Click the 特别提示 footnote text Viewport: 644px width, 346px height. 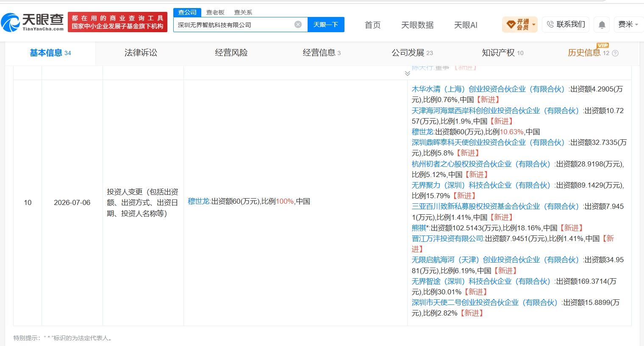point(63,338)
